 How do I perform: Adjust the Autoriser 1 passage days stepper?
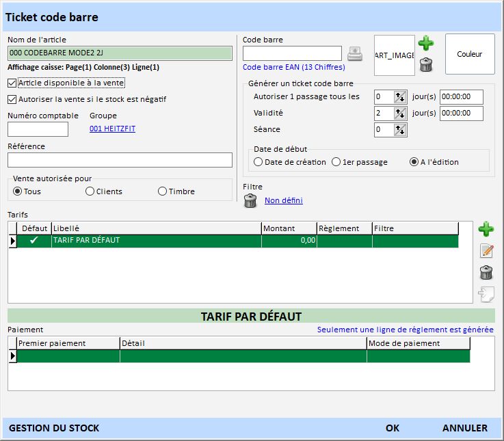(x=400, y=97)
